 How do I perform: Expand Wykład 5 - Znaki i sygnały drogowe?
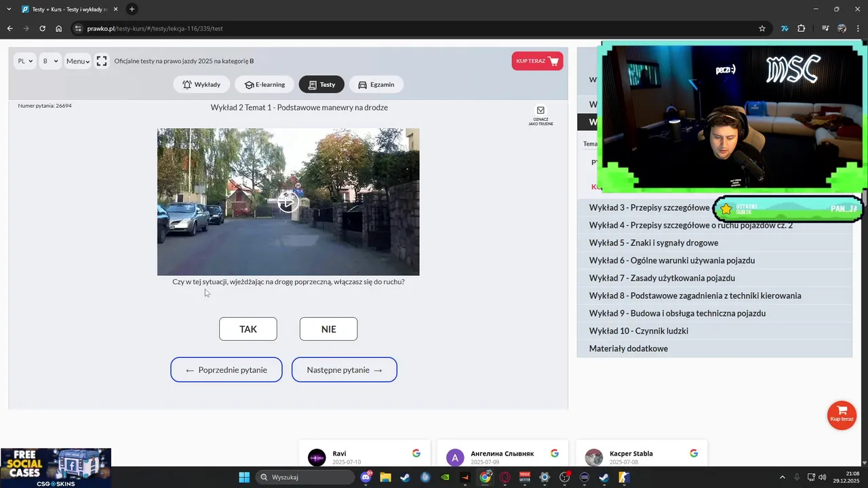pyautogui.click(x=715, y=243)
